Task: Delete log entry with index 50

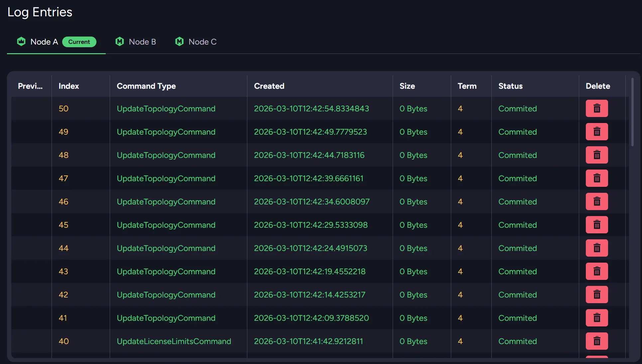Action: pos(596,108)
